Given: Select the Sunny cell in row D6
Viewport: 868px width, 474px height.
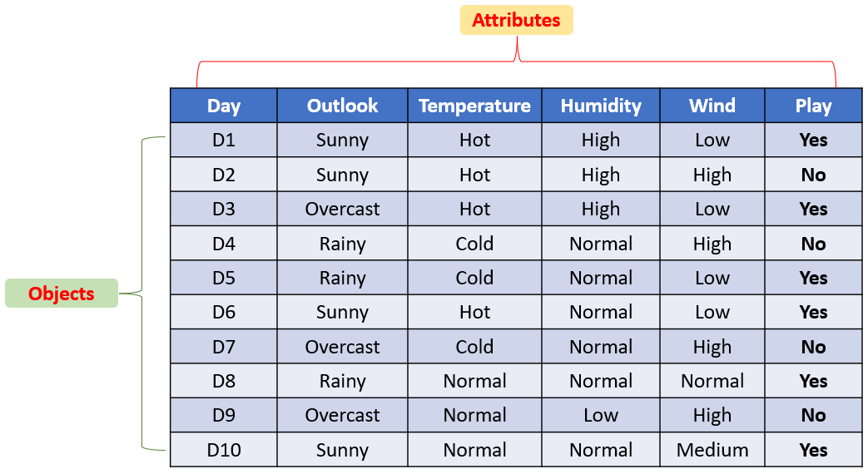Looking at the screenshot, I should coord(343,312).
